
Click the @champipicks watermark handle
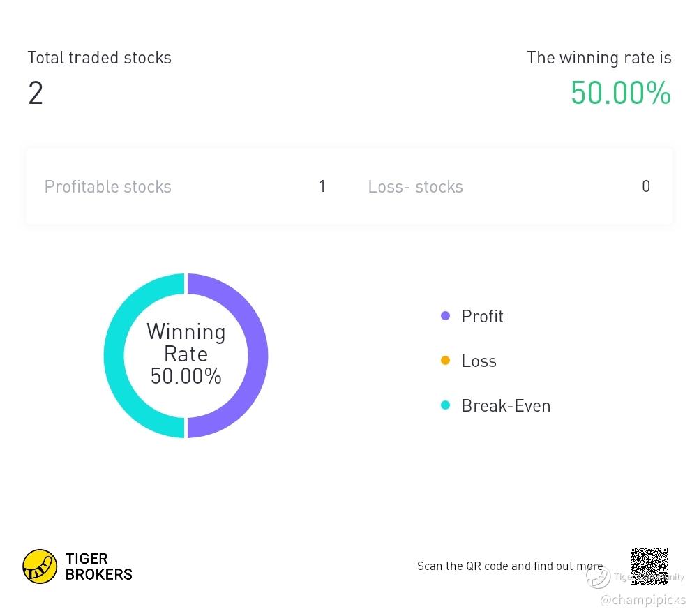click(642, 599)
